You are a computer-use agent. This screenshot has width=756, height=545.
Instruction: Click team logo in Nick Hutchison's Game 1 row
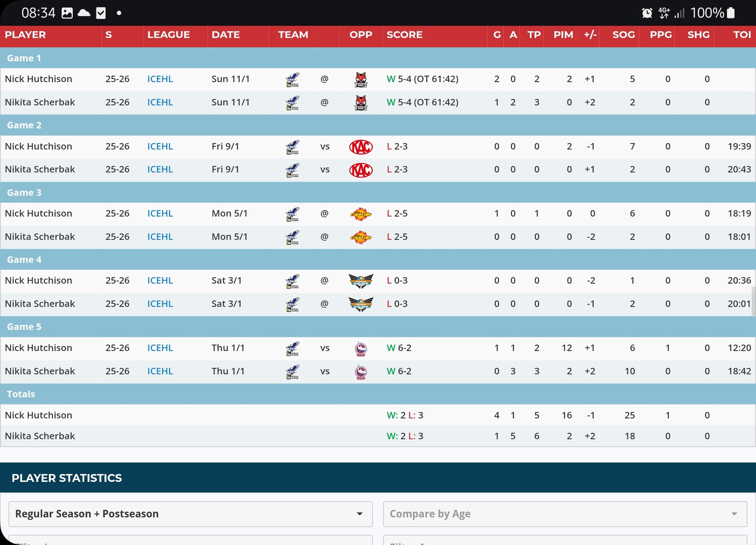click(x=292, y=79)
